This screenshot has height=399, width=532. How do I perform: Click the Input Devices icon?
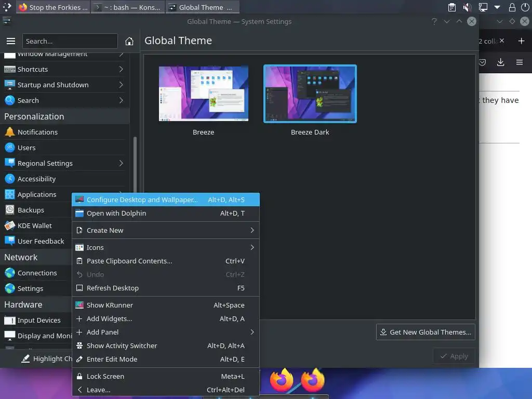[x=9, y=320]
